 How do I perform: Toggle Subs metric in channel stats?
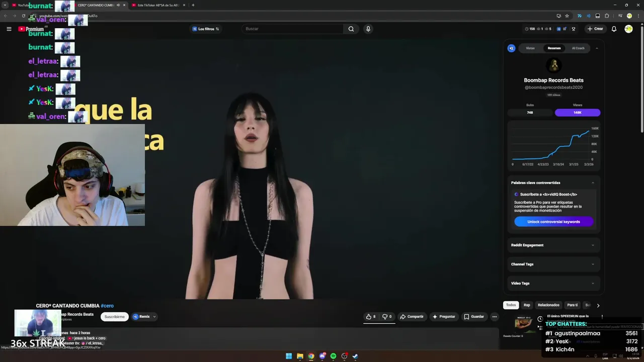tap(530, 113)
